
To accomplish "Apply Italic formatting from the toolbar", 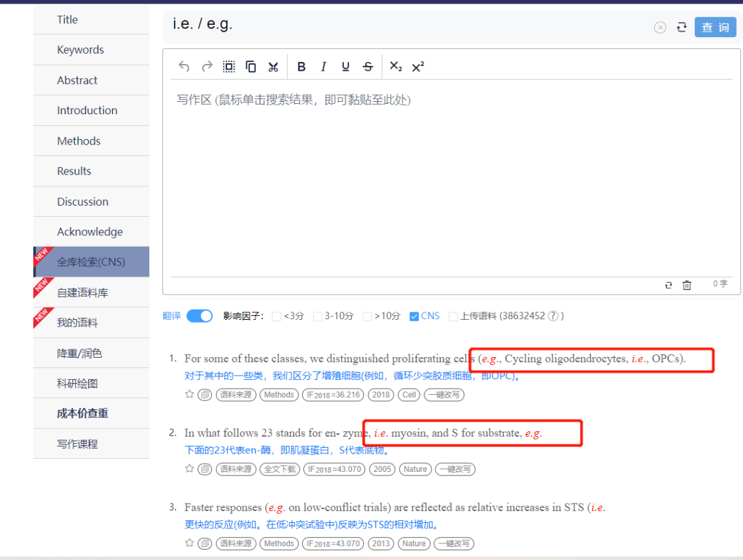I will click(x=323, y=66).
